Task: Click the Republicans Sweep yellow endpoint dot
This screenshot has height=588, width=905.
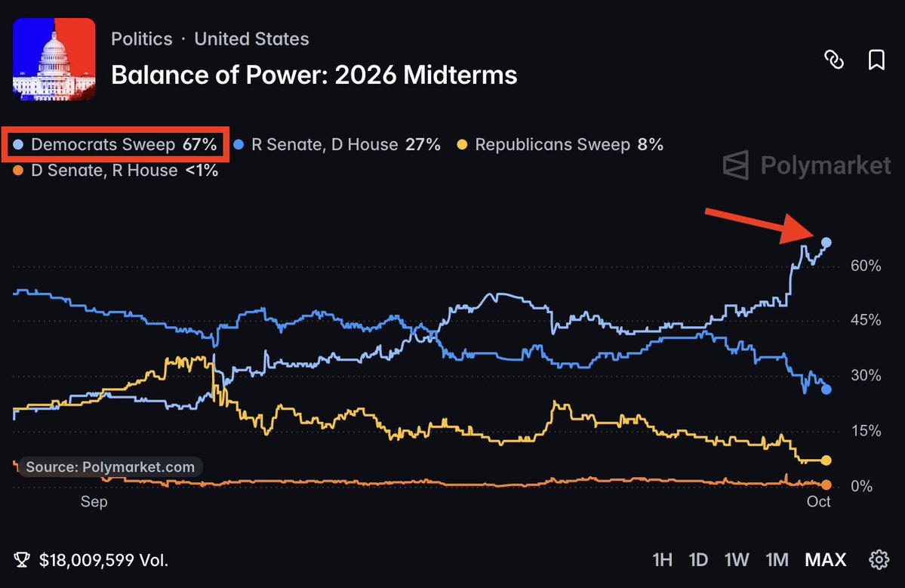Action: click(826, 460)
